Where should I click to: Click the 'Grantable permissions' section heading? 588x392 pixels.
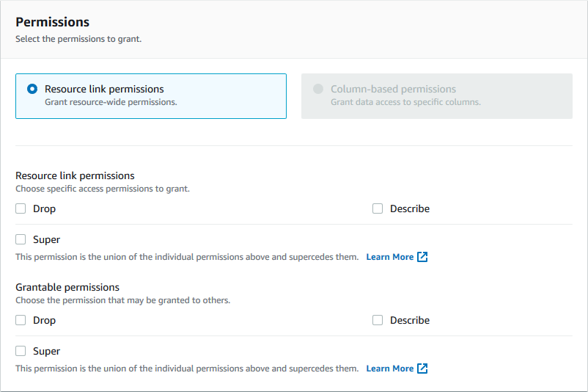(67, 287)
